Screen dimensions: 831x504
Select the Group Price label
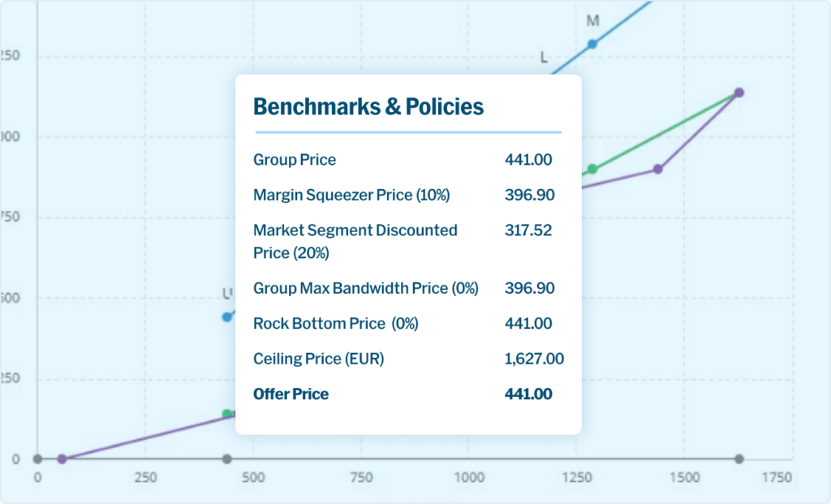click(295, 160)
